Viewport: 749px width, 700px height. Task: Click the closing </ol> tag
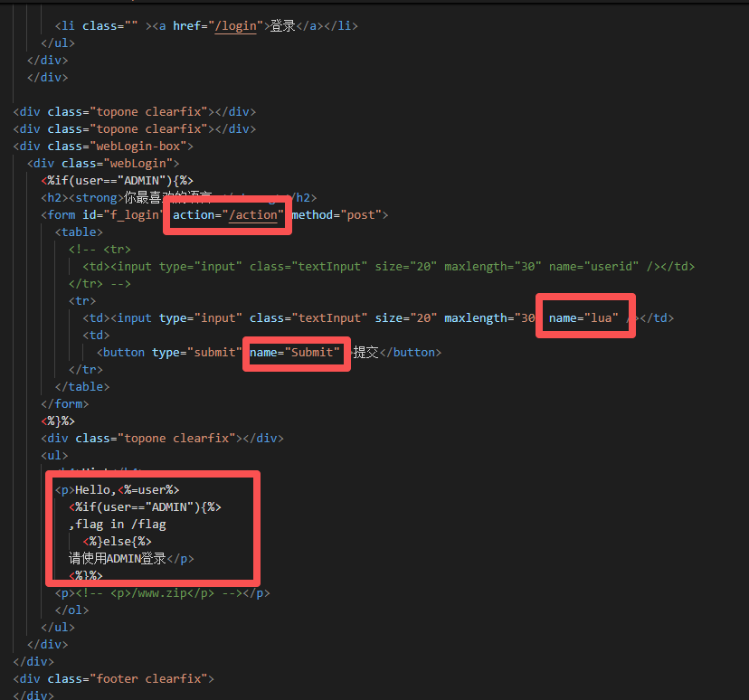(72, 610)
